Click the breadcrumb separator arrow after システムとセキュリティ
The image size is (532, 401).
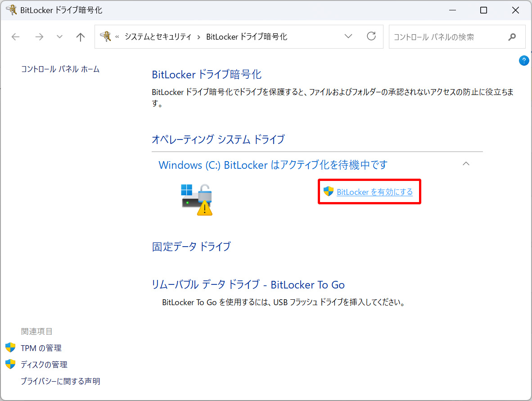(x=199, y=36)
